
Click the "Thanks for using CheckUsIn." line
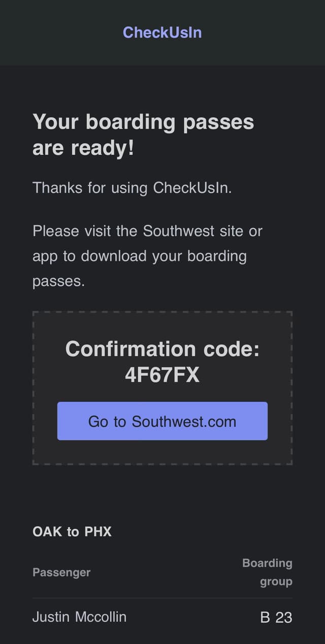(132, 188)
